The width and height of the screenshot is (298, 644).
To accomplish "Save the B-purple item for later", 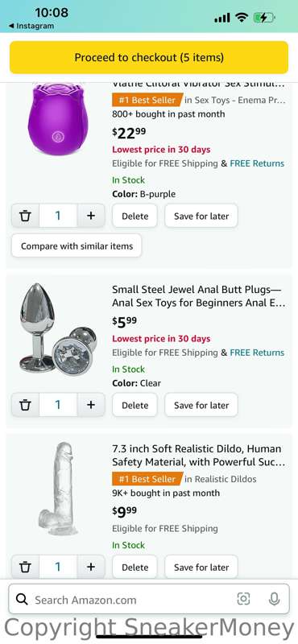I will [201, 216].
